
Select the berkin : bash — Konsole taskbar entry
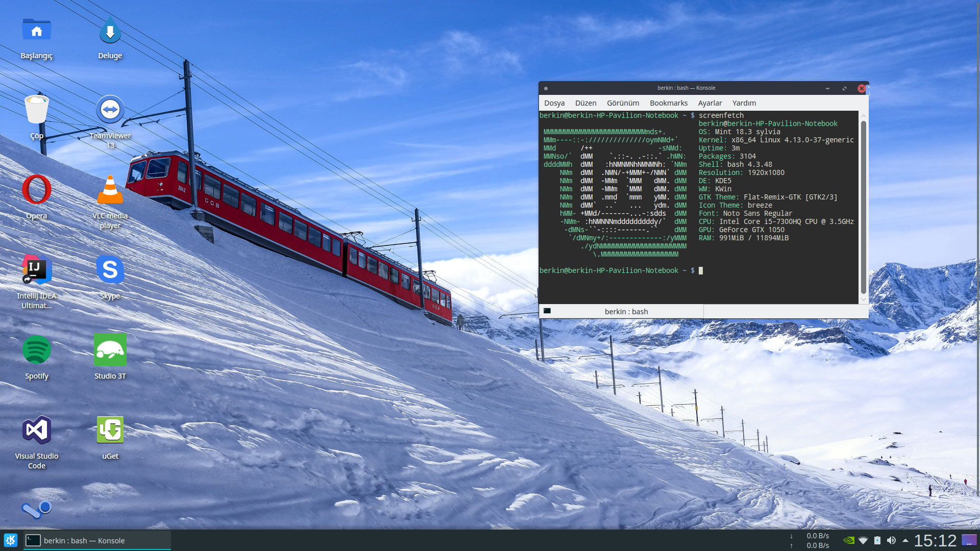pyautogui.click(x=97, y=540)
